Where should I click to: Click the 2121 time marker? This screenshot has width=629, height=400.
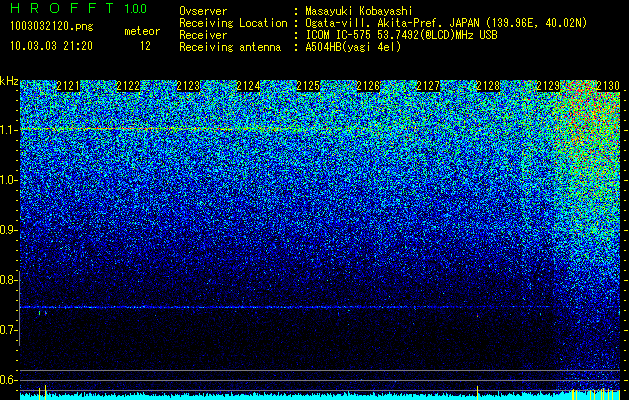tap(68, 86)
